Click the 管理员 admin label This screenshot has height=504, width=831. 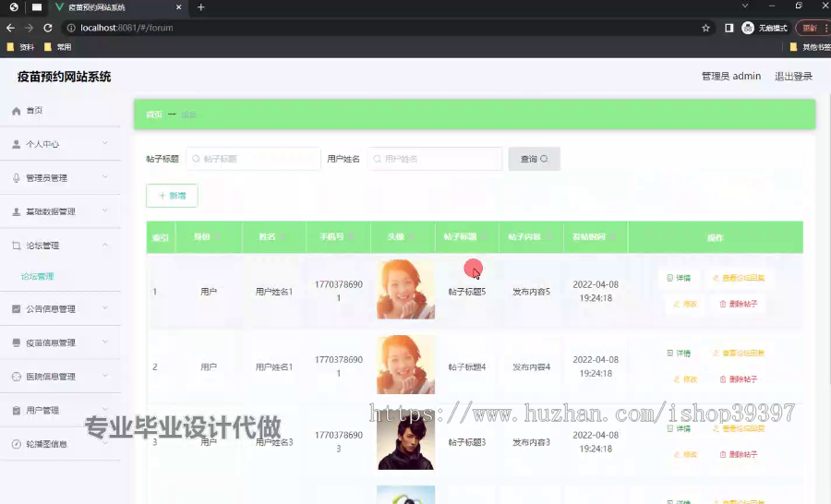731,77
